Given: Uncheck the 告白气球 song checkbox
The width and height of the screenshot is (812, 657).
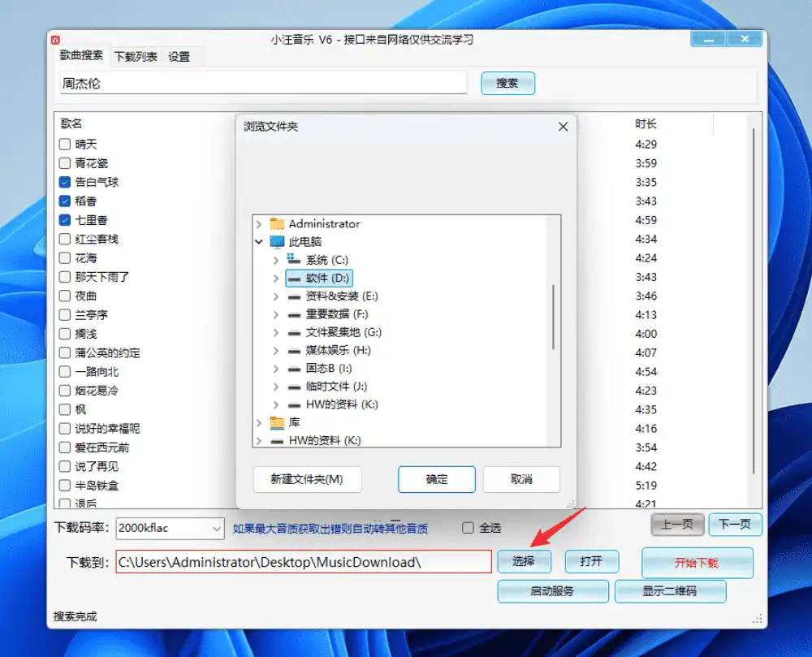Looking at the screenshot, I should pyautogui.click(x=65, y=182).
